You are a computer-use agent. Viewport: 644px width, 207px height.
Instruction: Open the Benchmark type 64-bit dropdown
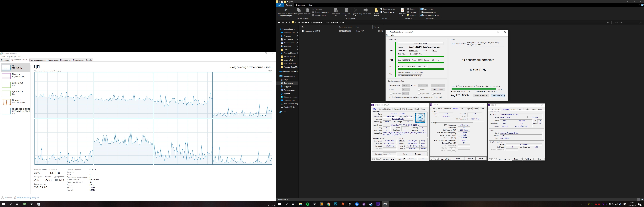[406, 86]
